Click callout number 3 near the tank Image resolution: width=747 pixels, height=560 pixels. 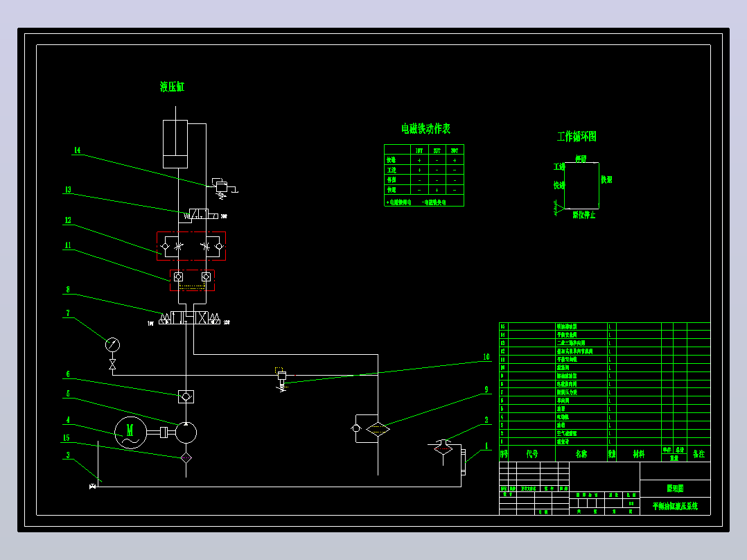(x=68, y=455)
